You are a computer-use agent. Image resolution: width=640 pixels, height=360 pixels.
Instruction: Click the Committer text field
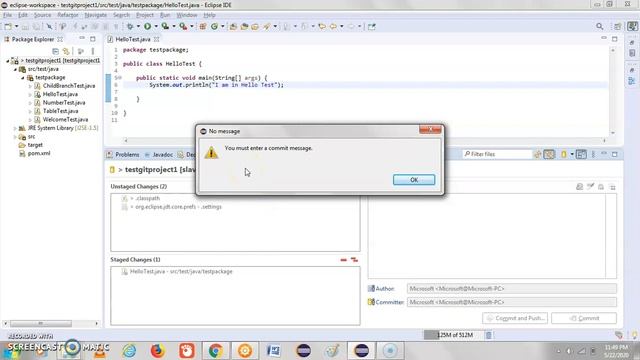[x=512, y=302]
